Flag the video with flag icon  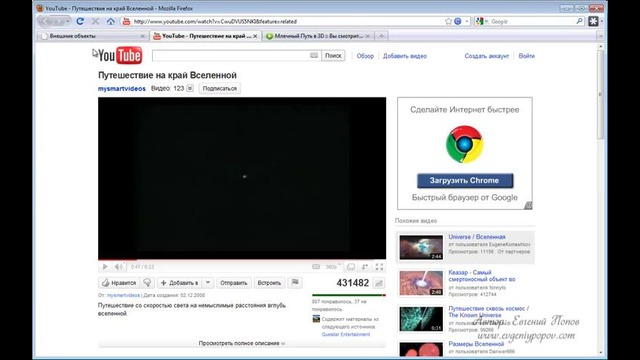[295, 282]
